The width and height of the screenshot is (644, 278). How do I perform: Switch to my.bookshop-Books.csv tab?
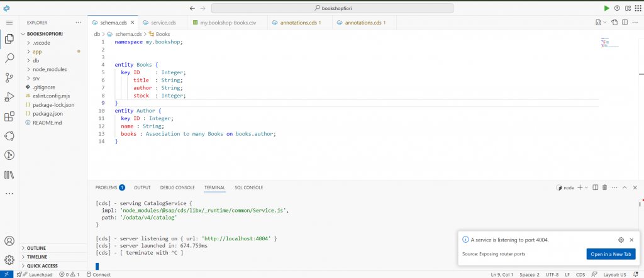click(x=228, y=23)
